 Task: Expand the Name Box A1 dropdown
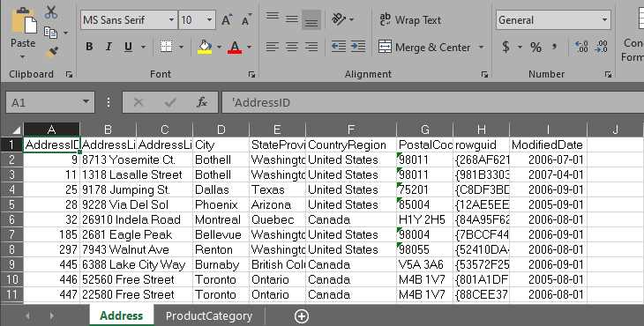(x=86, y=102)
